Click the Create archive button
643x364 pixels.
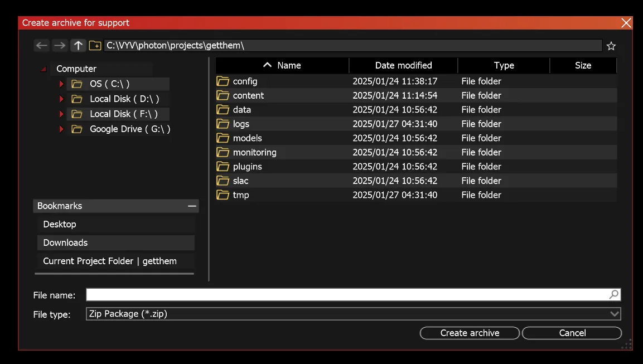tap(470, 333)
